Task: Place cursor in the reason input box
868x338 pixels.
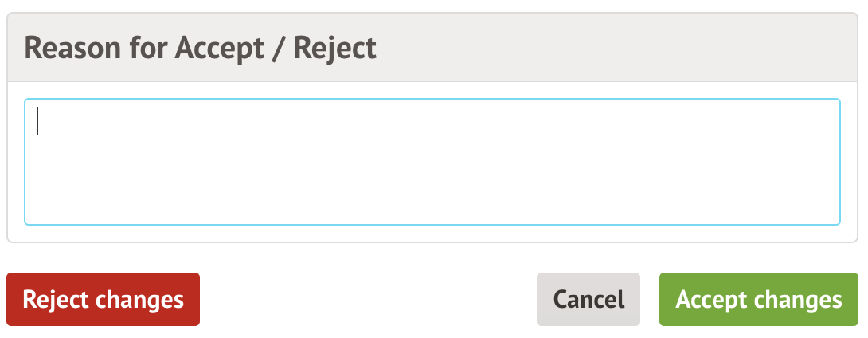Action: (432, 162)
